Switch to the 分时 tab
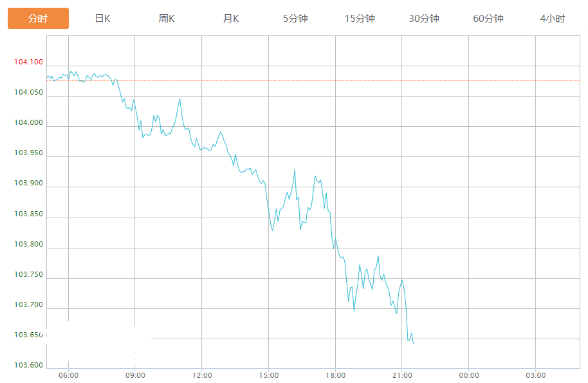The width and height of the screenshot is (588, 383). point(38,19)
